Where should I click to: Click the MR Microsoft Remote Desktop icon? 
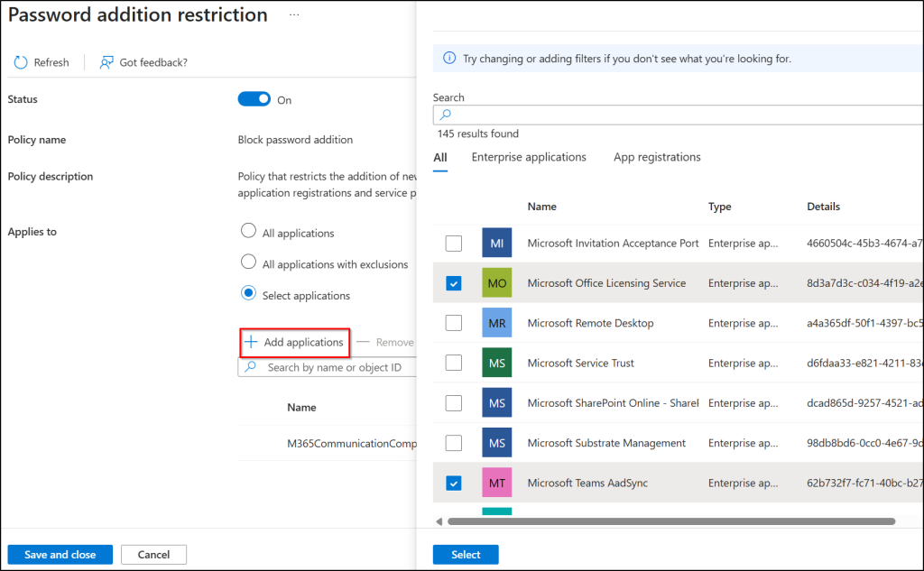(496, 323)
